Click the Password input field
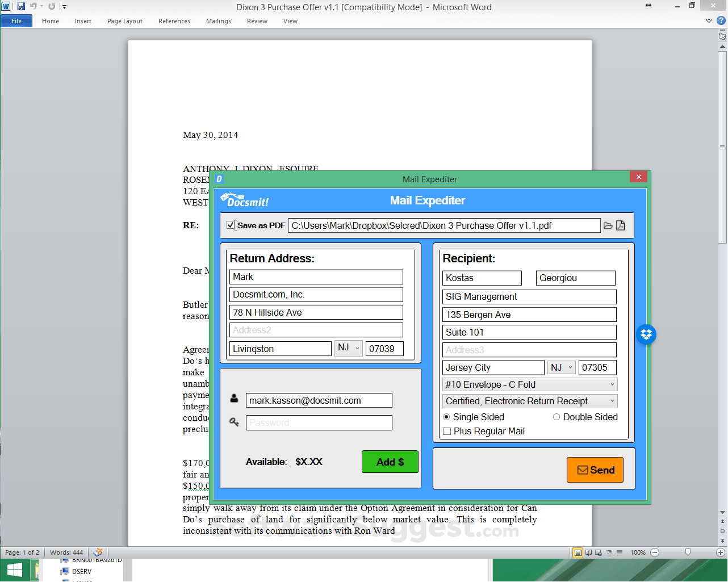 [319, 422]
